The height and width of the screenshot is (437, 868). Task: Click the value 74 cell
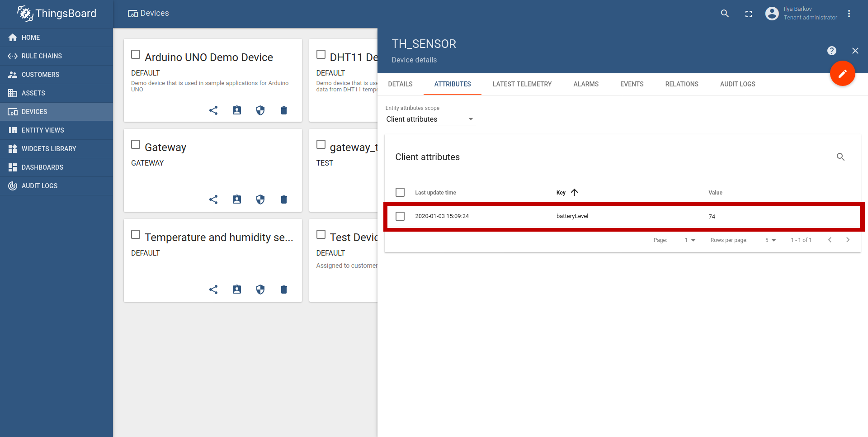tap(712, 217)
